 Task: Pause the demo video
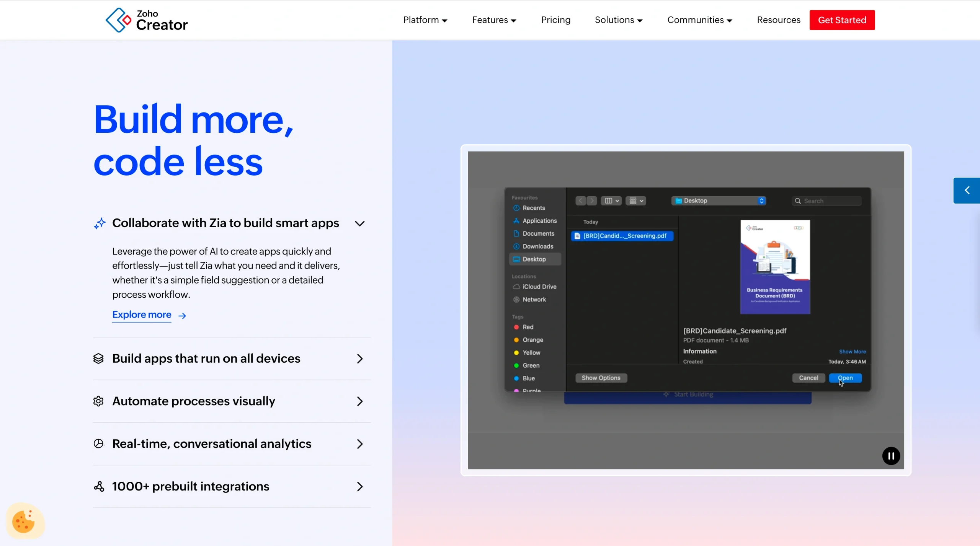click(890, 456)
